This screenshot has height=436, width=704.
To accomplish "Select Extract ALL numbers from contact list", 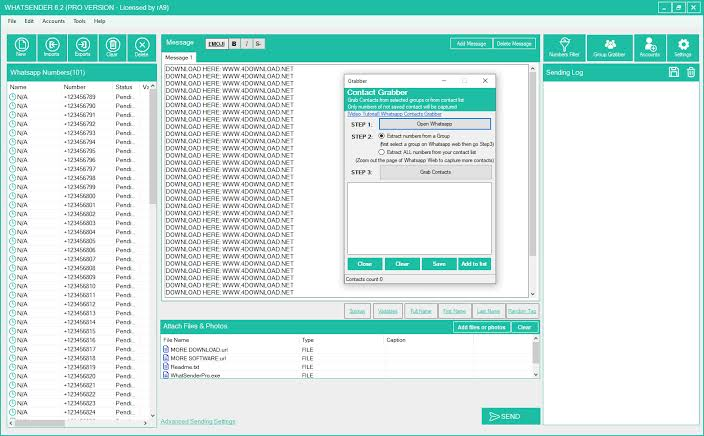I will tap(382, 152).
